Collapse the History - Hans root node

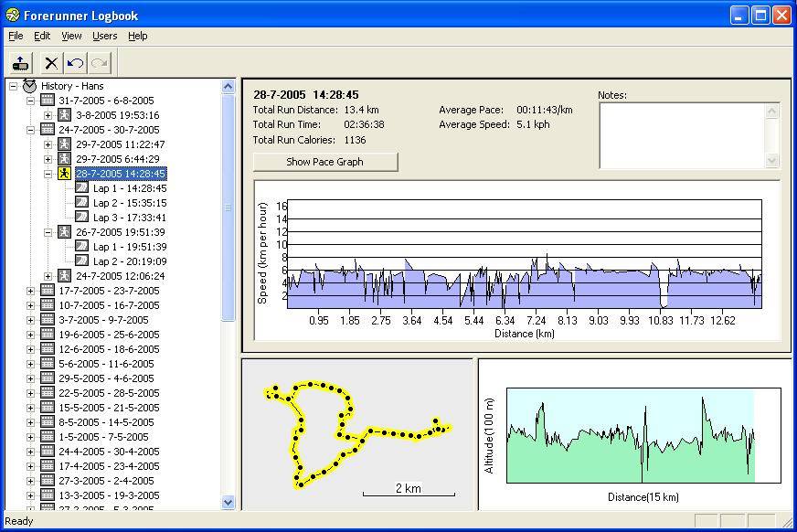pos(13,86)
